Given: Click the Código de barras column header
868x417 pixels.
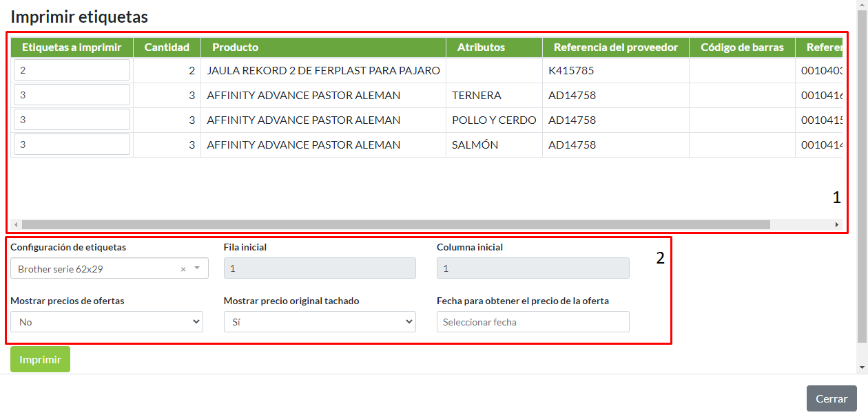Looking at the screenshot, I should click(x=742, y=47).
